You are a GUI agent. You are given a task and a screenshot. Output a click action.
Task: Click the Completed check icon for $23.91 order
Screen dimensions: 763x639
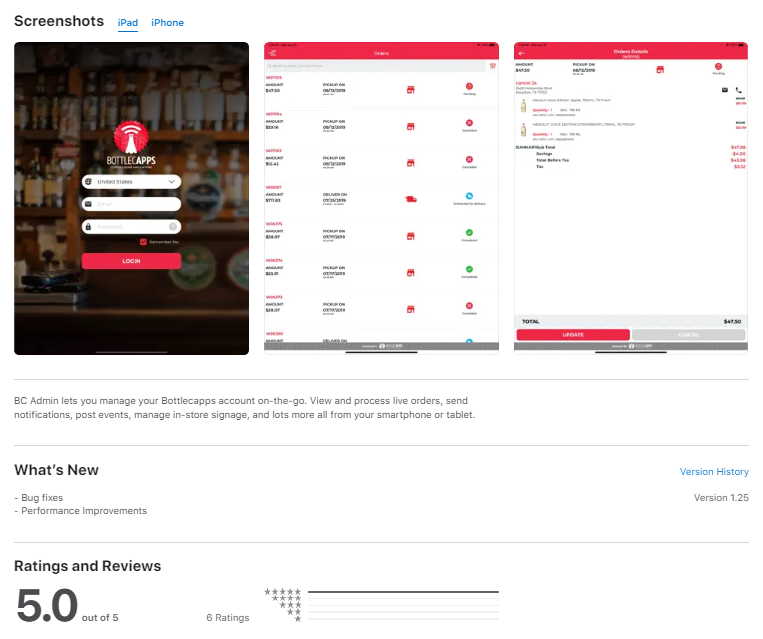point(469,269)
